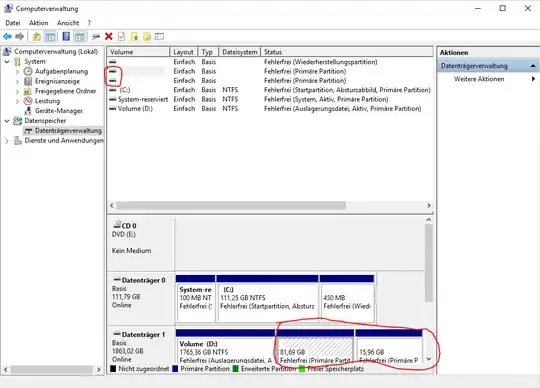Click the volume list horizontal scrollbar thumb

(231, 206)
